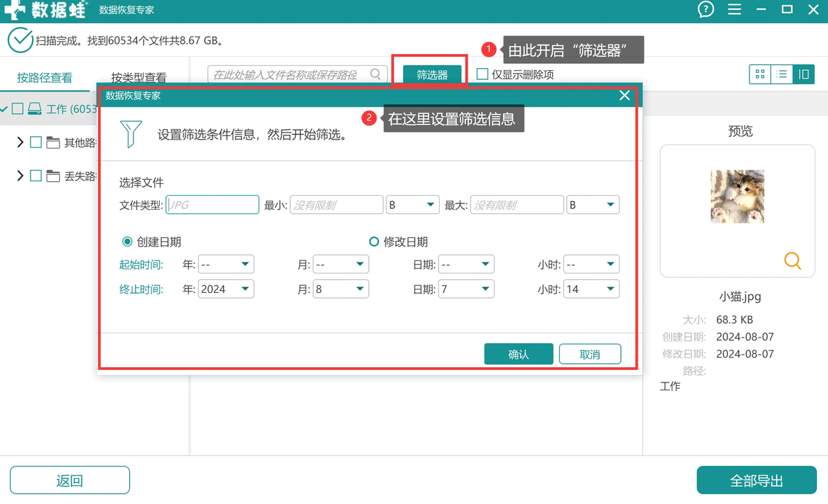This screenshot has height=504, width=828.
Task: Open the end time hour 14 dropdown
Action: point(591,289)
